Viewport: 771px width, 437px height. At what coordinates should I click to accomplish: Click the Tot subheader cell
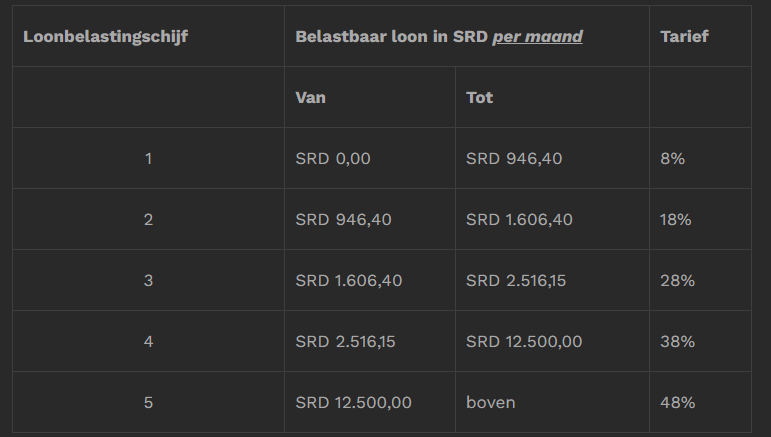pos(479,97)
